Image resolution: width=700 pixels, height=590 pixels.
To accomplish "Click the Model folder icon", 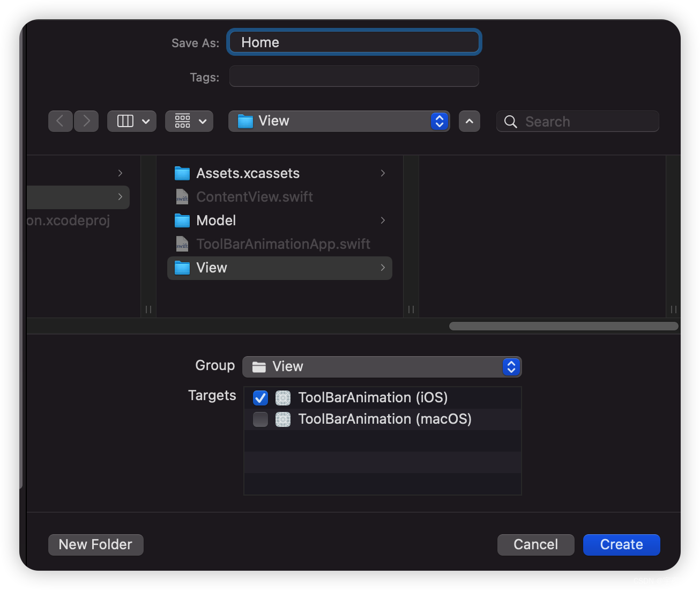I will [x=182, y=220].
